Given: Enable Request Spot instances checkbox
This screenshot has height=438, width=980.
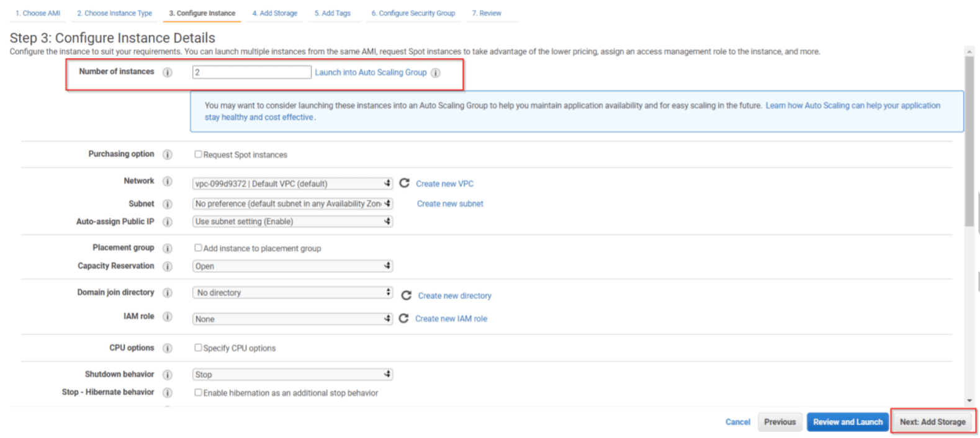Looking at the screenshot, I should [x=198, y=154].
